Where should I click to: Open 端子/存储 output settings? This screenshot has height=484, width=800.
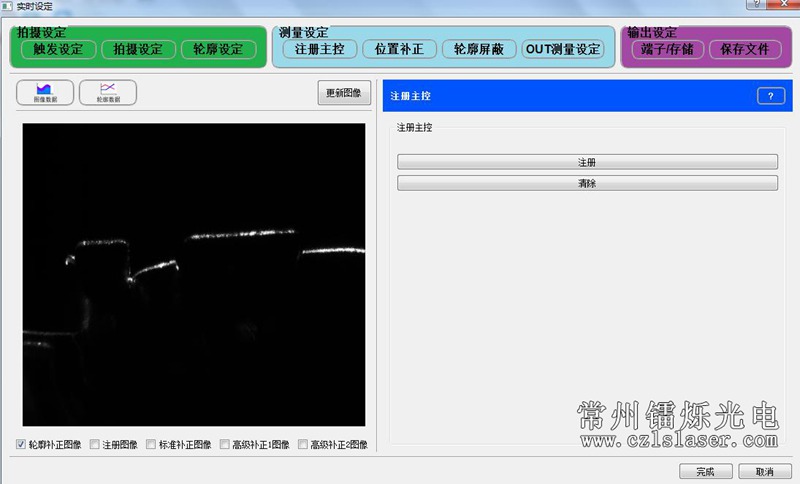(x=667, y=49)
